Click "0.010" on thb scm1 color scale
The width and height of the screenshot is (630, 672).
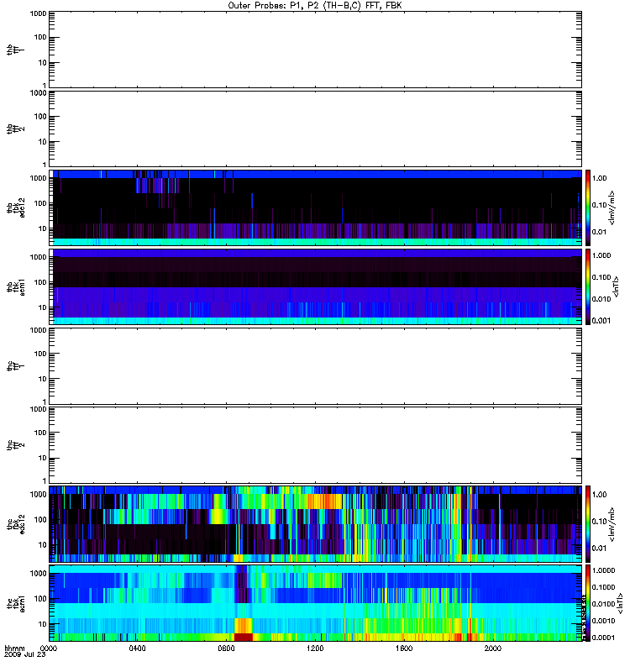[x=601, y=299]
